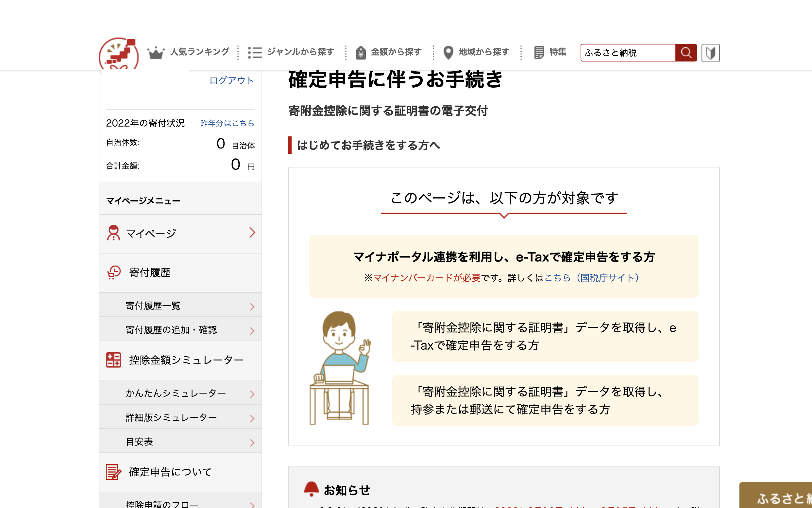
Task: Click the yen tag icon 金額から探す
Action: click(361, 52)
